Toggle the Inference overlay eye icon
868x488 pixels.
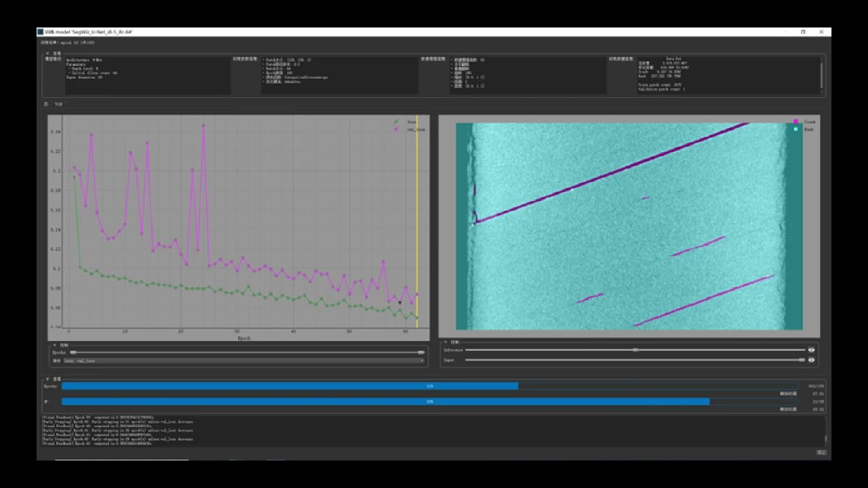811,350
